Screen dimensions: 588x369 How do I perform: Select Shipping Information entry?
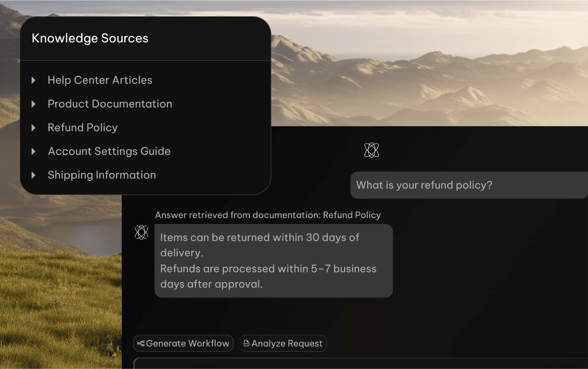tap(102, 175)
